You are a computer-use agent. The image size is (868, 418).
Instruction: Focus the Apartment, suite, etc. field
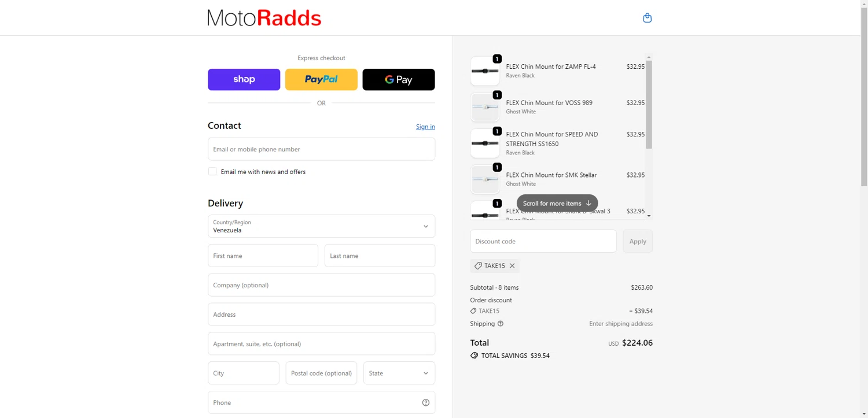321,344
